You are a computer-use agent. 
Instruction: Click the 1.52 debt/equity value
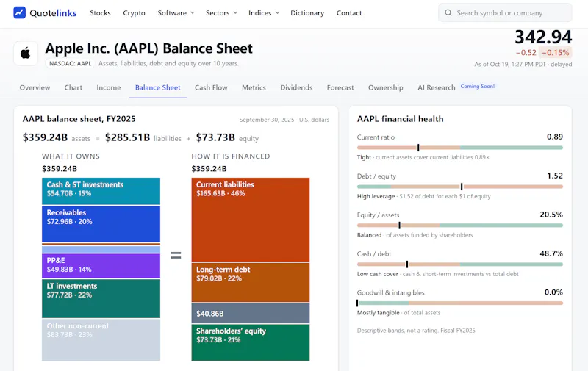pyautogui.click(x=555, y=176)
